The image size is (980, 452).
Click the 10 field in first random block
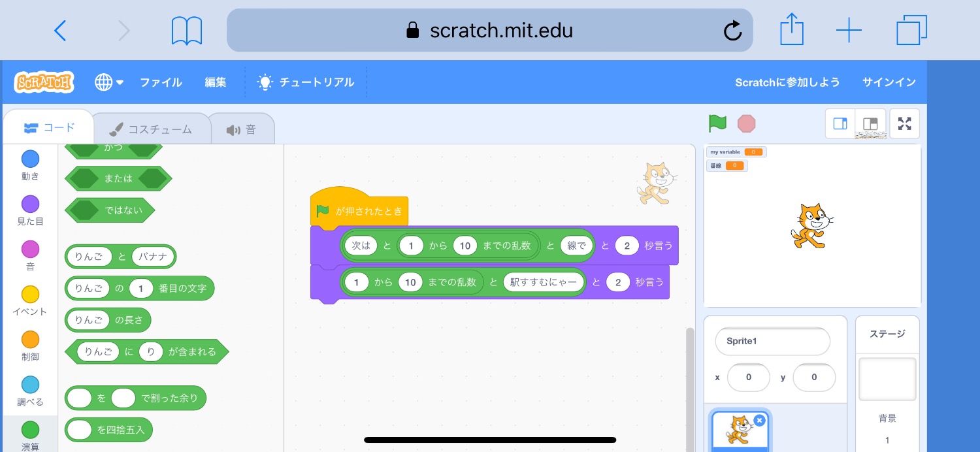465,246
